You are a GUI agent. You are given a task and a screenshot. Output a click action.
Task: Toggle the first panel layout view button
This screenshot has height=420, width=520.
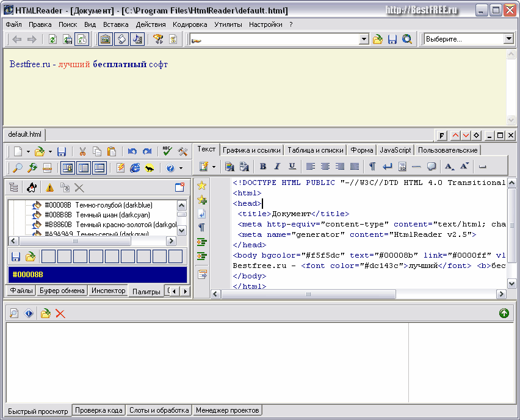[68, 168]
